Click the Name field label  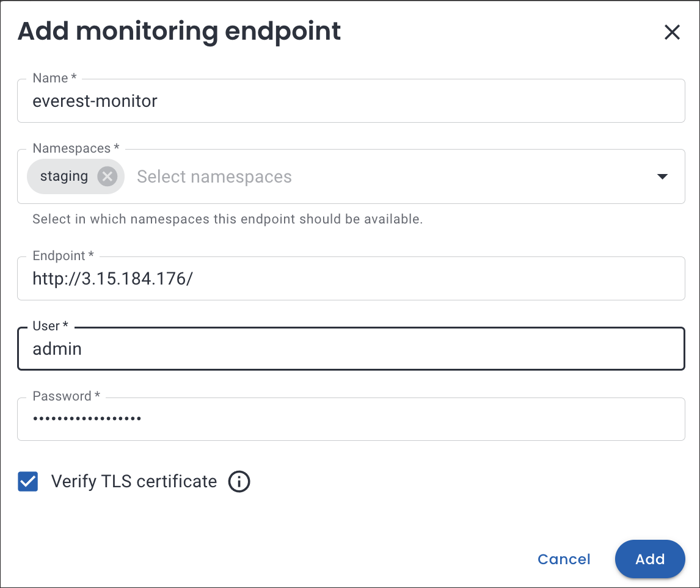(54, 78)
